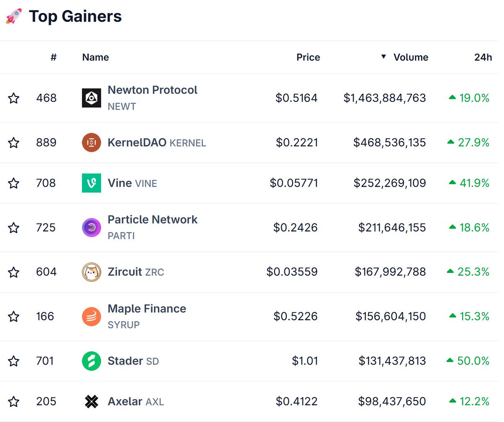Screen dimensions: 504x422
Task: Sort by the Name column header
Action: coord(95,58)
